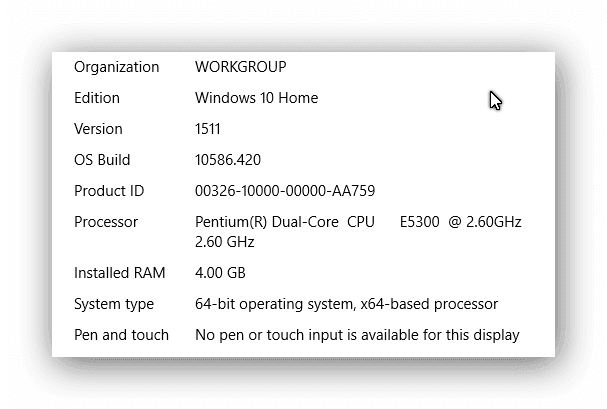Select the Organization label
The width and height of the screenshot is (607, 409).
[117, 67]
